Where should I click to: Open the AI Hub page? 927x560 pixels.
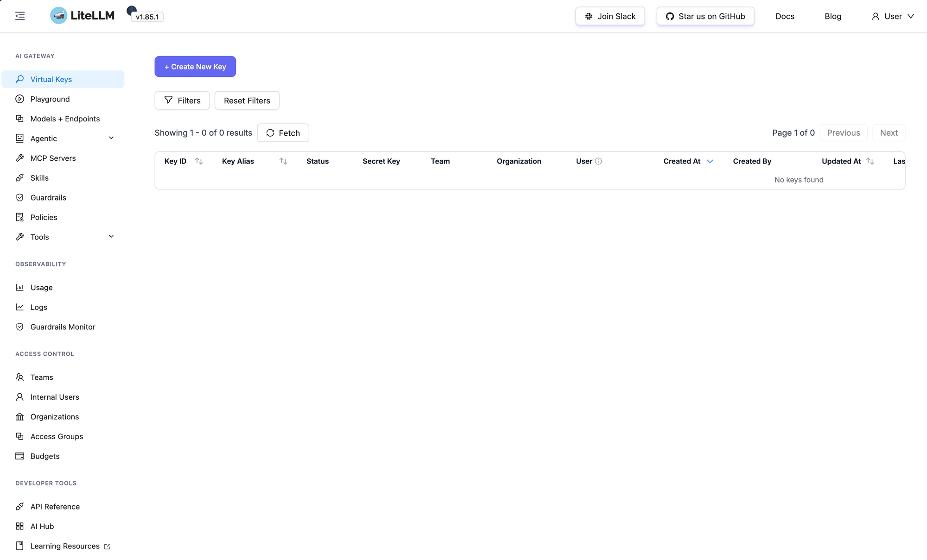click(x=63, y=526)
